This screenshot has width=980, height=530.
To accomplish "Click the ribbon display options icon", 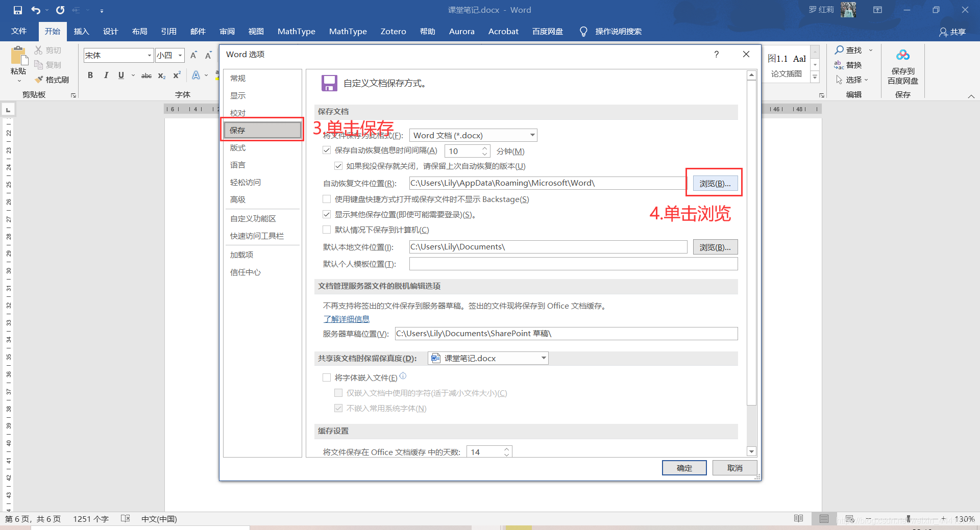I will 877,10.
